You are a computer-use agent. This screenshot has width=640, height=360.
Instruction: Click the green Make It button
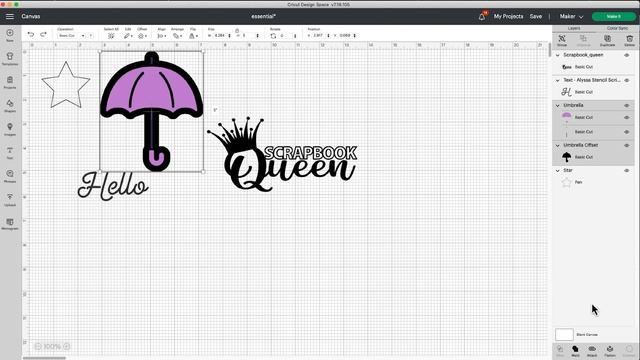pyautogui.click(x=613, y=16)
